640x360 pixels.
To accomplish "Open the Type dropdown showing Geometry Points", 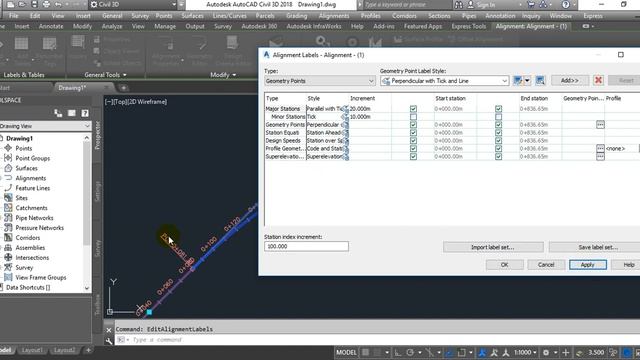I will click(320, 81).
